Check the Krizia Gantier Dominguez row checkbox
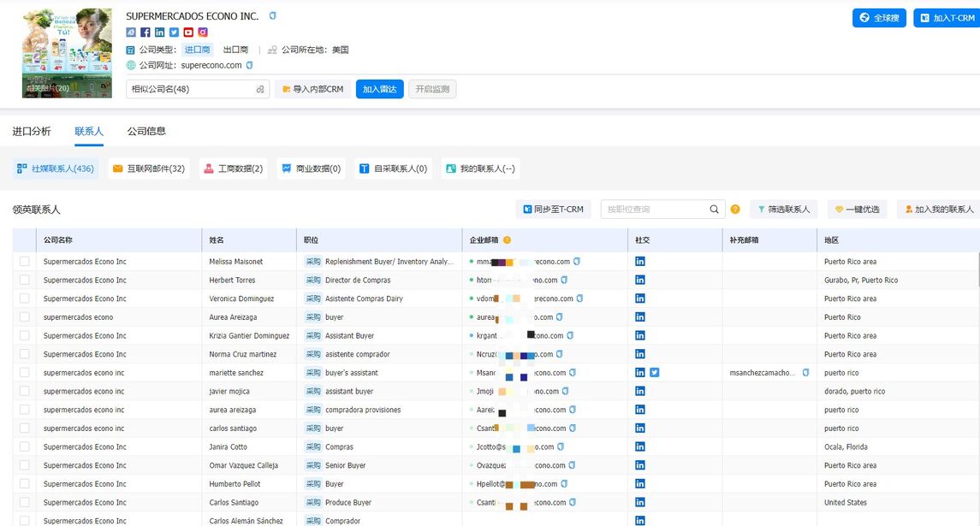 [24, 335]
